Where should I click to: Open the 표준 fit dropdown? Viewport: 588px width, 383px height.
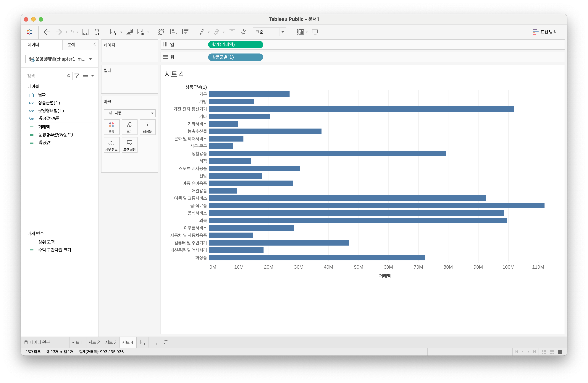(282, 32)
